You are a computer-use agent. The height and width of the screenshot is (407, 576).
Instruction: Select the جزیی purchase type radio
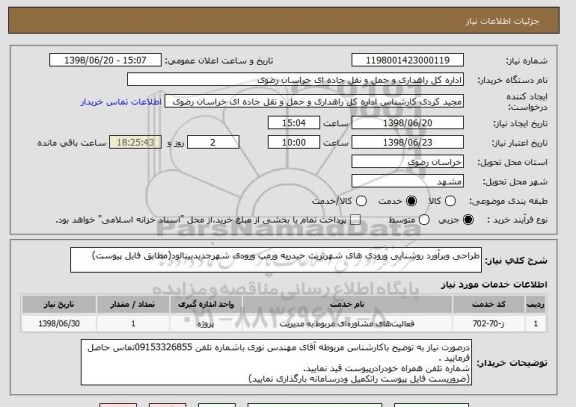tap(468, 220)
